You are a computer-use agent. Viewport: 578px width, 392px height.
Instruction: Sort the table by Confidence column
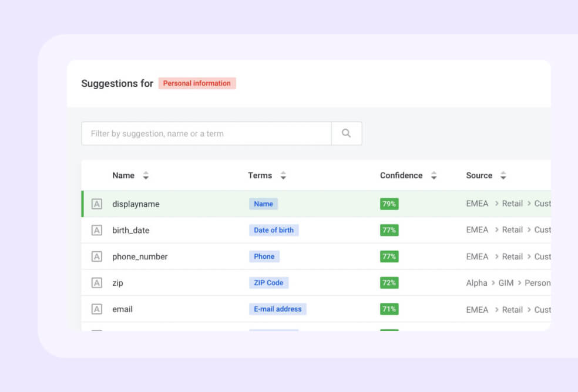(x=434, y=175)
